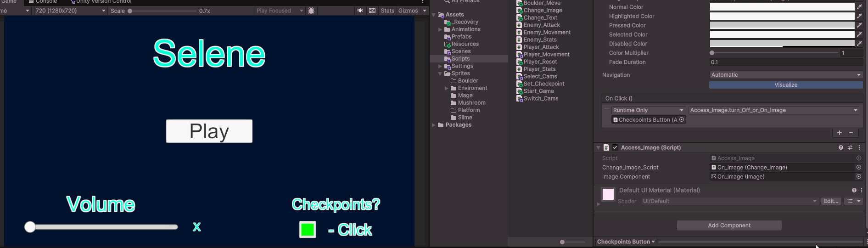
Task: Pick Normal Color with eyedropper icon
Action: (859, 7)
